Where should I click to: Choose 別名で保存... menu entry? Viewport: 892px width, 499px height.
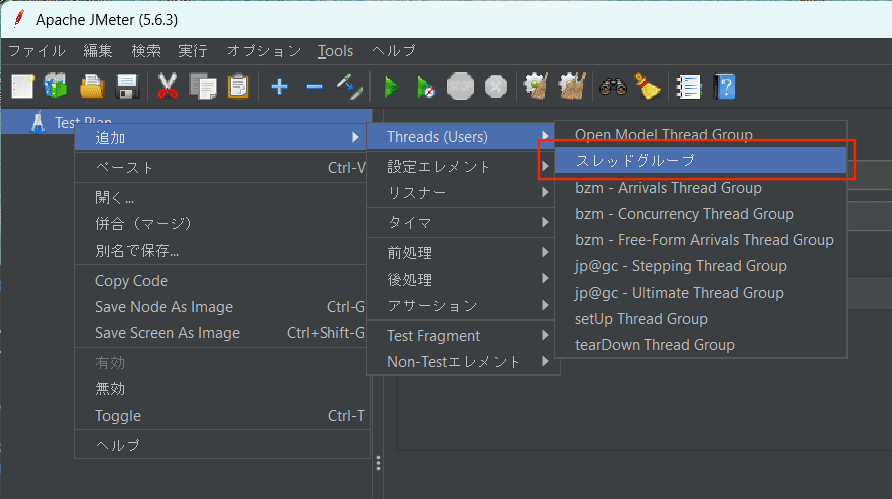221,250
